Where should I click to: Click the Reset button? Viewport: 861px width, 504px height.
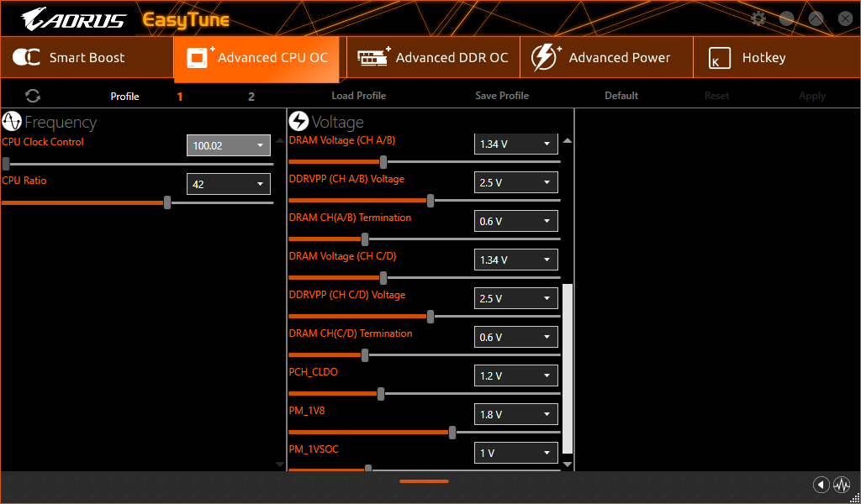[x=716, y=96]
